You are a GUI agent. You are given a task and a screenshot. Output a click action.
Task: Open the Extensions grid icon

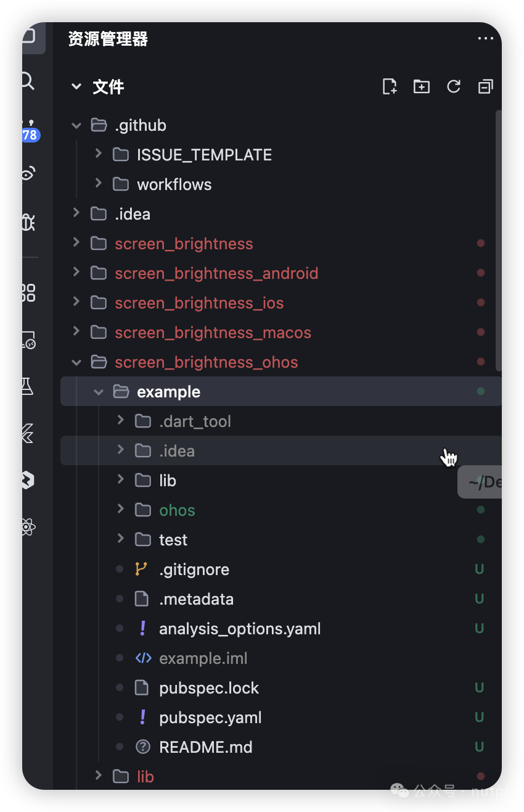click(x=28, y=292)
